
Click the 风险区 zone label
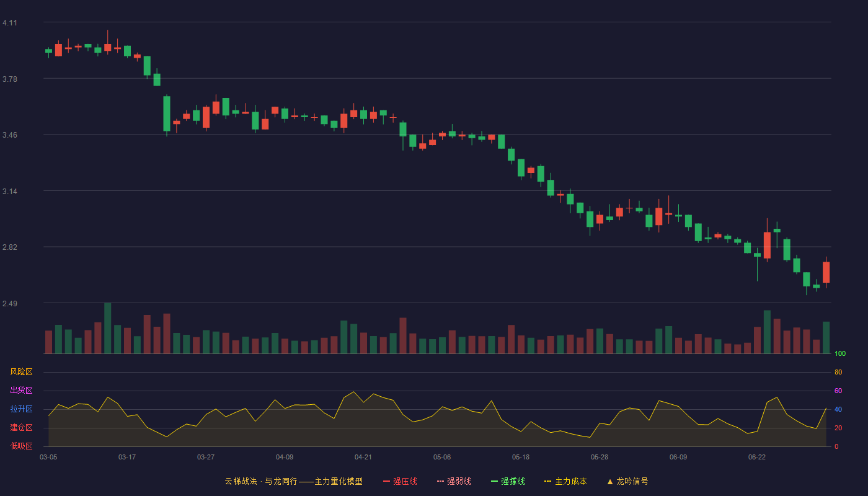click(21, 372)
